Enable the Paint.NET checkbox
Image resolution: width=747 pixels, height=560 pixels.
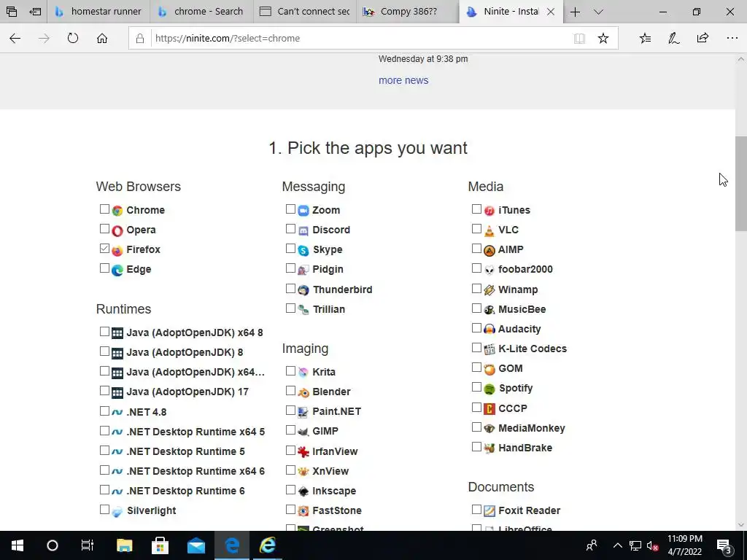pyautogui.click(x=290, y=410)
